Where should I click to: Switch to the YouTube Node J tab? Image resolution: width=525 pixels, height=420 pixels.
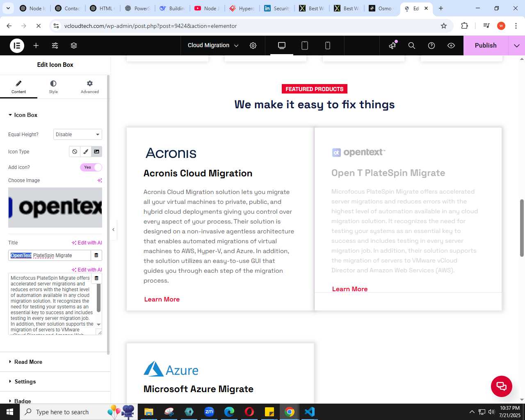click(207, 8)
